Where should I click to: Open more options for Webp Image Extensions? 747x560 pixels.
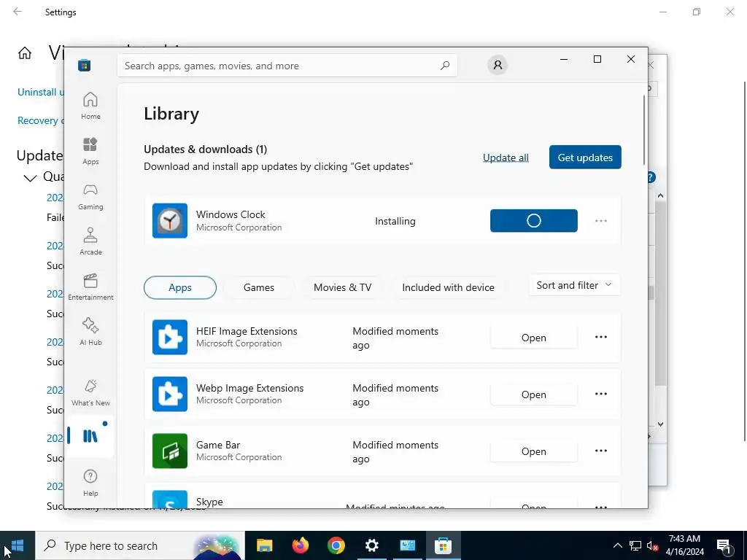[x=601, y=394]
